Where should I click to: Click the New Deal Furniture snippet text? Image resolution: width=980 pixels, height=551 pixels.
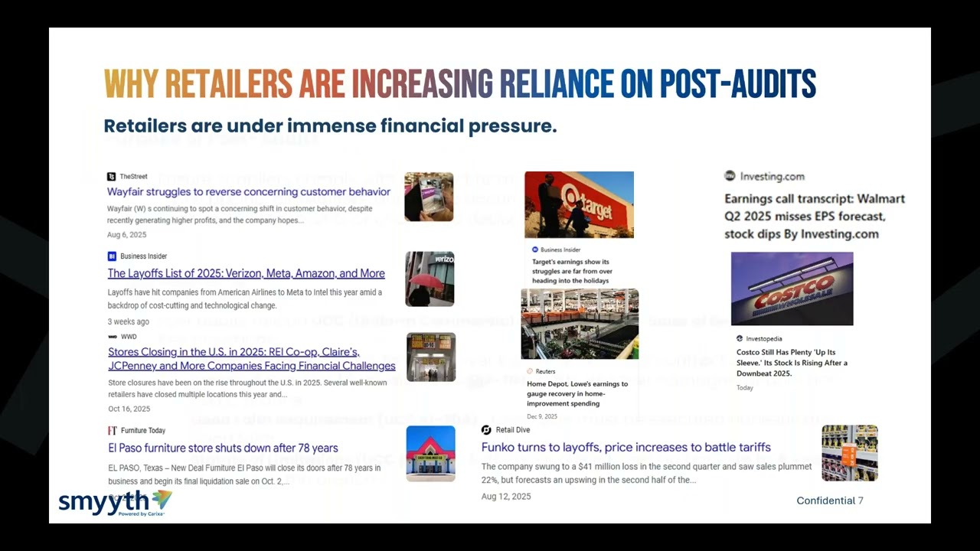(244, 474)
